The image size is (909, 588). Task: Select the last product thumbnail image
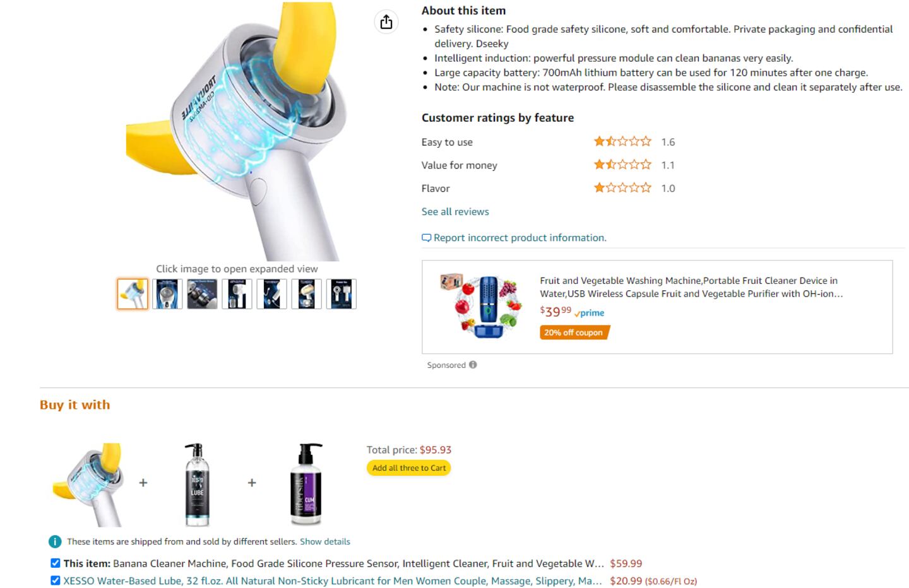click(x=341, y=294)
